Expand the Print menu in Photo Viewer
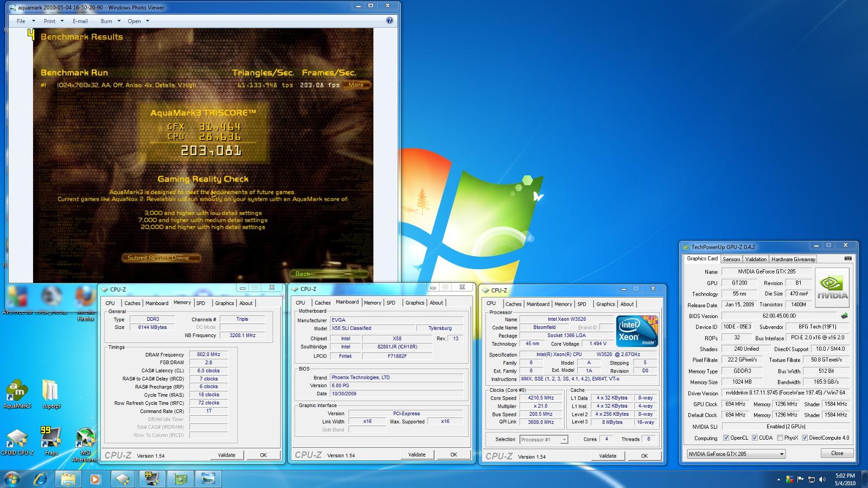Image resolution: width=868 pixels, height=488 pixels. point(53,21)
